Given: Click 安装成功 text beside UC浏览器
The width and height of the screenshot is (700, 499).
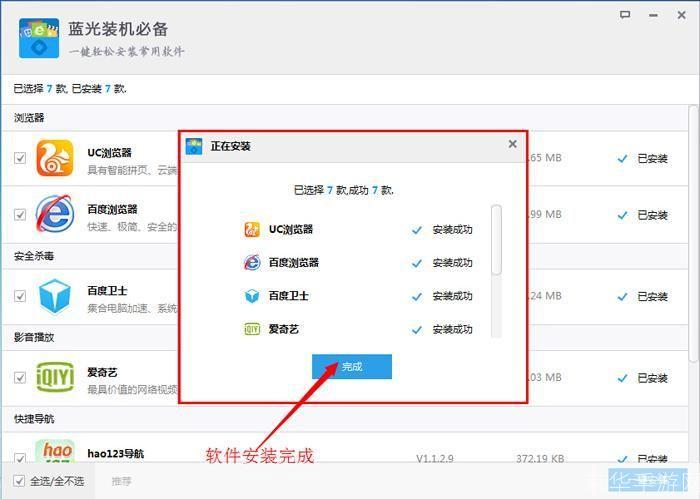Looking at the screenshot, I should pos(452,230).
